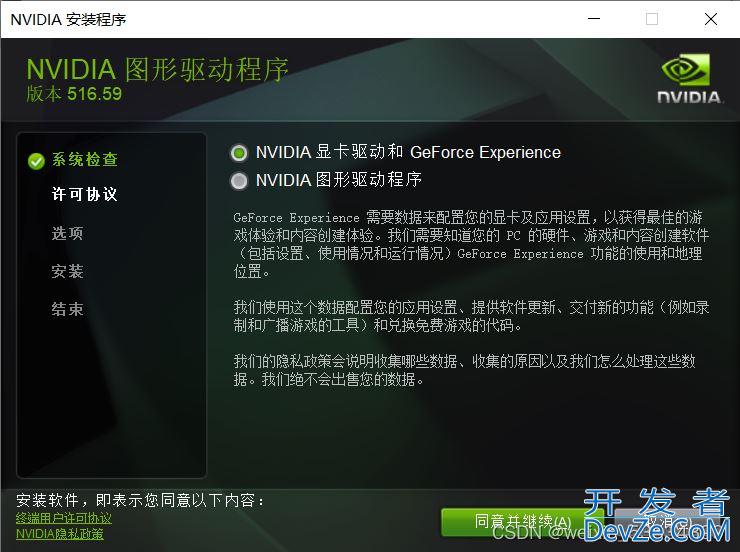
Task: Select NVIDIA 图形驱动程序 radio option
Action: coord(239,181)
